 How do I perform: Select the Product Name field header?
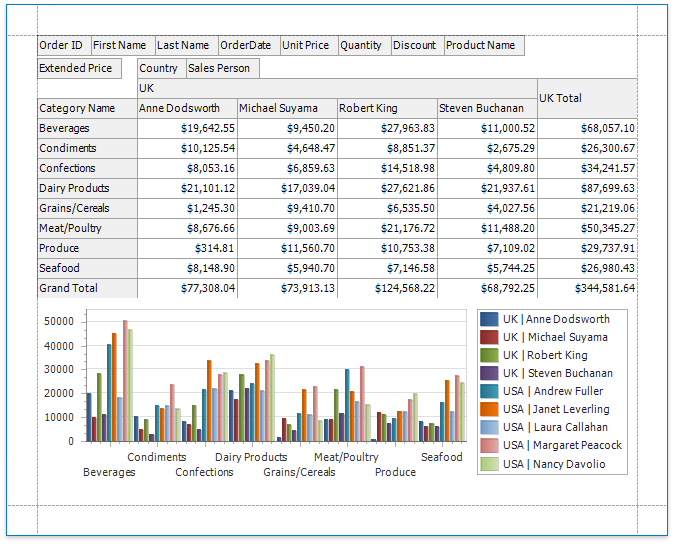click(483, 45)
